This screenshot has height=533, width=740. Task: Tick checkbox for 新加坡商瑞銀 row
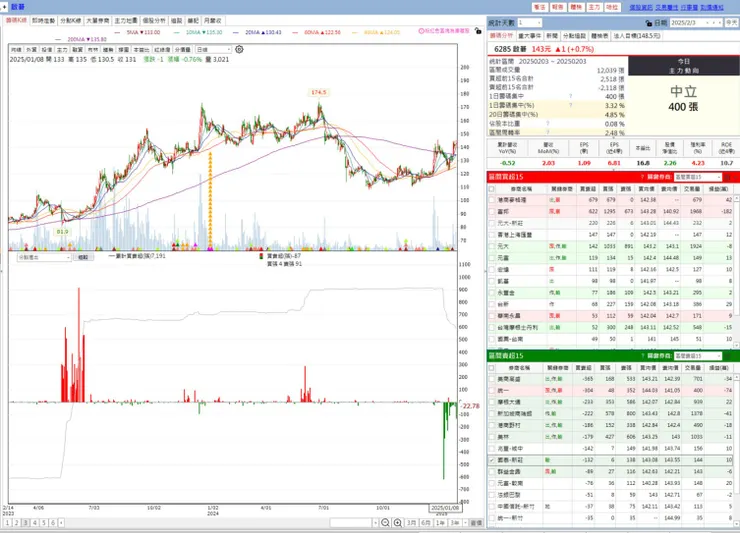(492, 414)
